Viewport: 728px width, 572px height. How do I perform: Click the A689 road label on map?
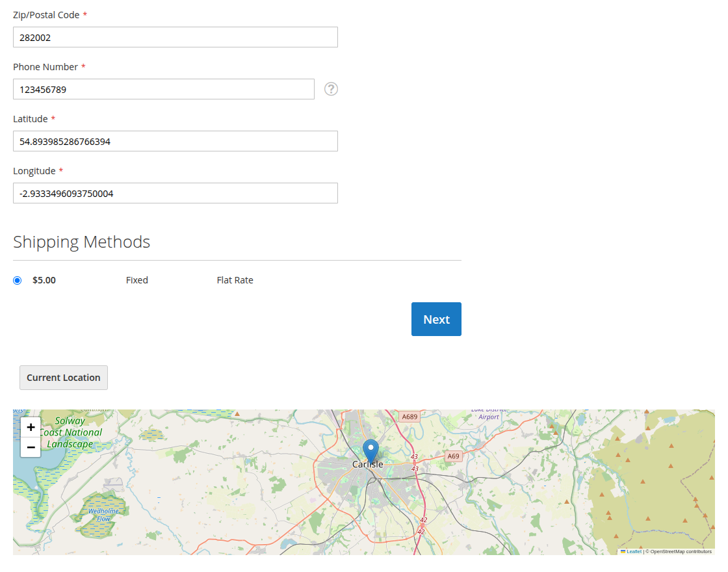pos(409,417)
